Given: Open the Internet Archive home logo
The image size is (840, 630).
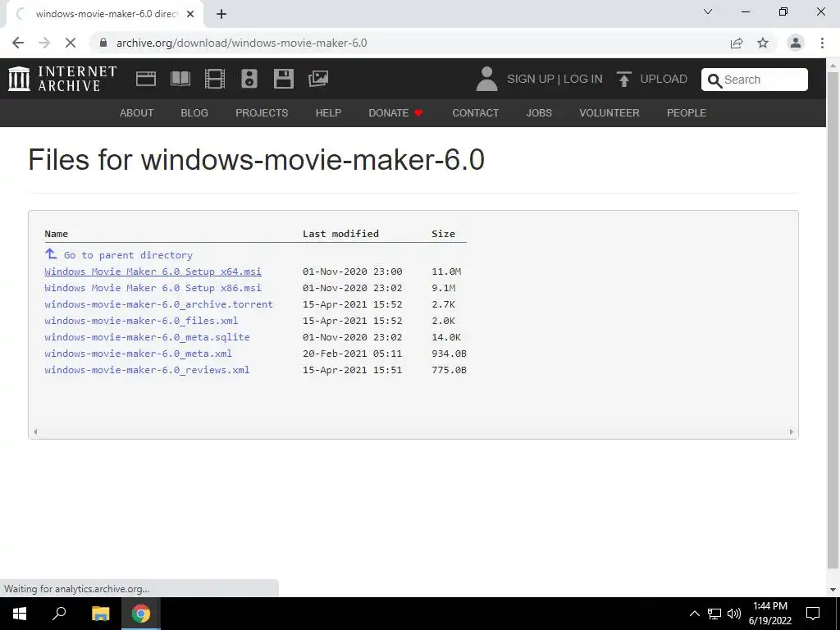Looking at the screenshot, I should 62,79.
